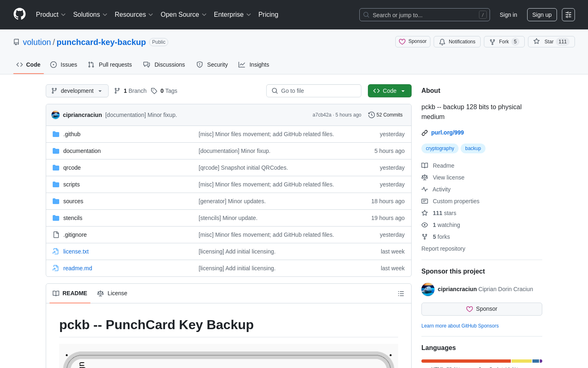Switch to the Security tab

[x=212, y=65]
